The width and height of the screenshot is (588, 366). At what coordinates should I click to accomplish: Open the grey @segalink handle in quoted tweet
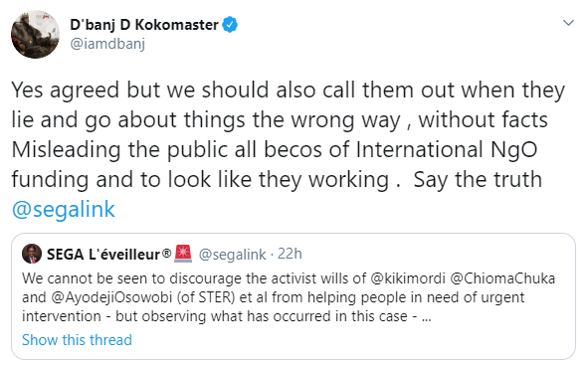point(232,255)
